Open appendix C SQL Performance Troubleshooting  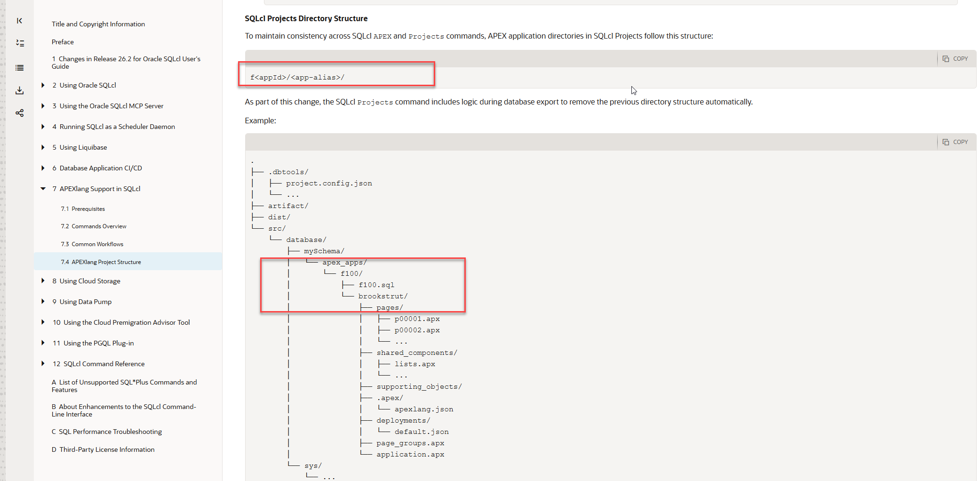[x=107, y=432]
